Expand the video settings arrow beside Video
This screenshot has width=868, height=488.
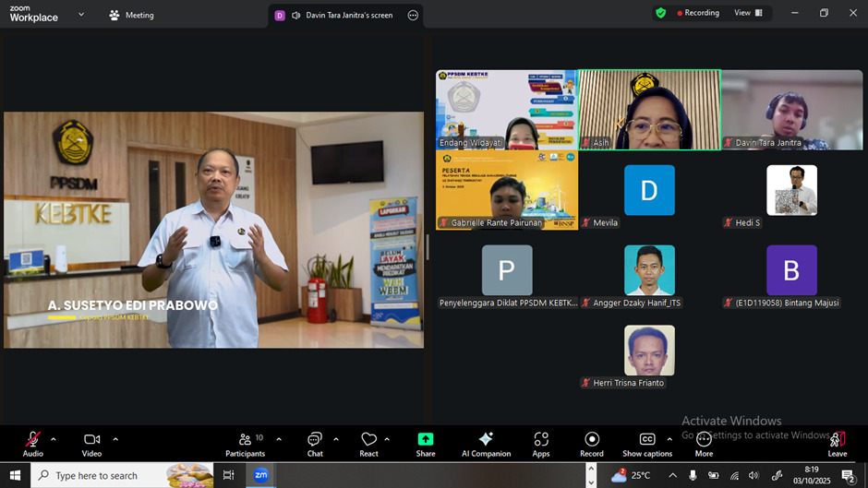pyautogui.click(x=115, y=439)
